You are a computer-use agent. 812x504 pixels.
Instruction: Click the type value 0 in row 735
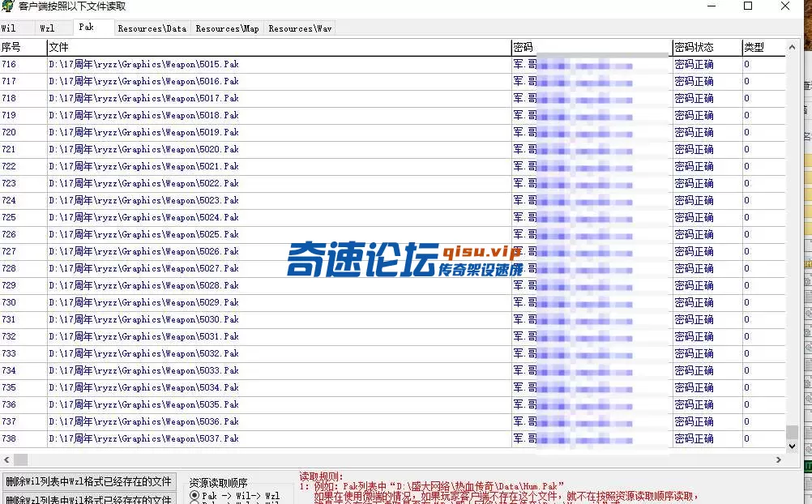(x=746, y=387)
